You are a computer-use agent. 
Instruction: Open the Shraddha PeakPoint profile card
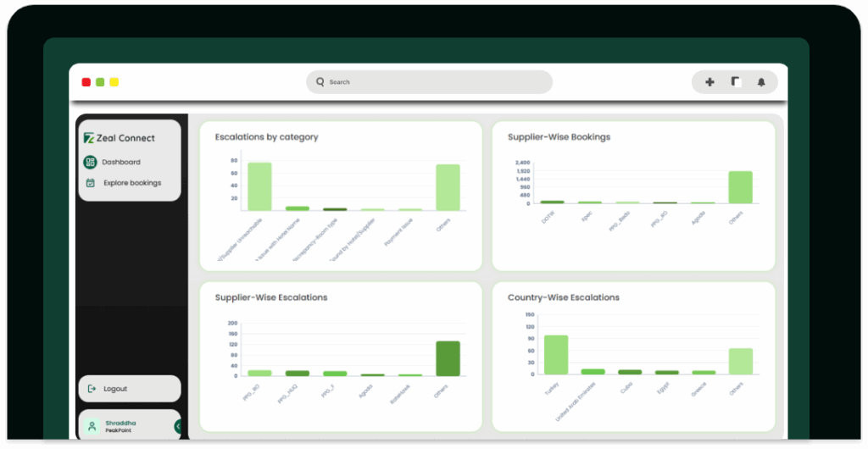pyautogui.click(x=127, y=426)
